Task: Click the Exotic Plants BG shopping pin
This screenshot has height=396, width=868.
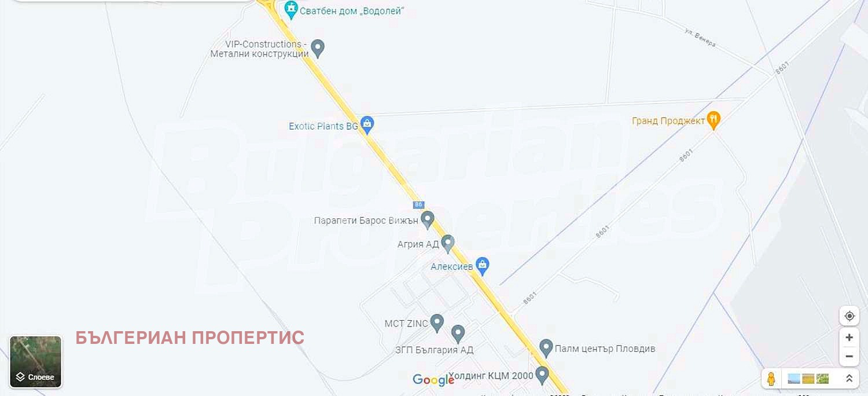Action: point(367,124)
